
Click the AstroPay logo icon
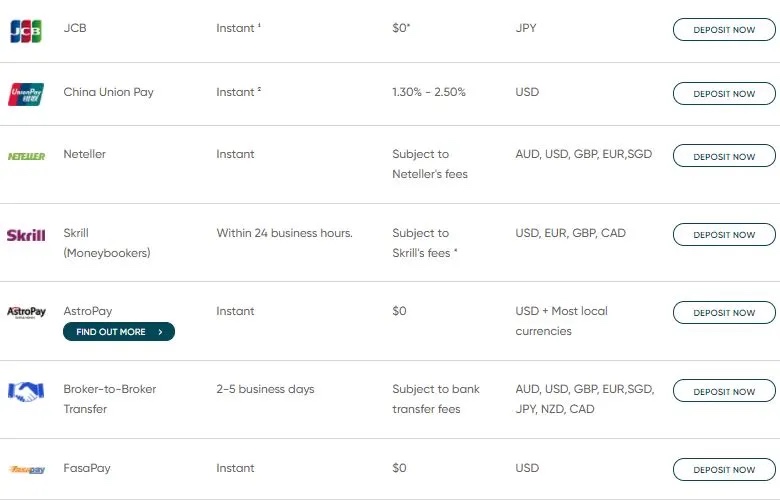point(26,313)
